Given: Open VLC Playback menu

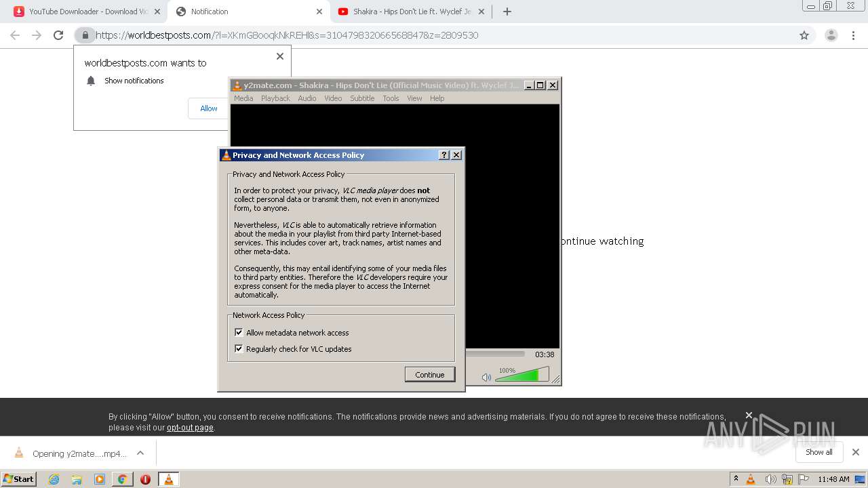Looking at the screenshot, I should 275,98.
